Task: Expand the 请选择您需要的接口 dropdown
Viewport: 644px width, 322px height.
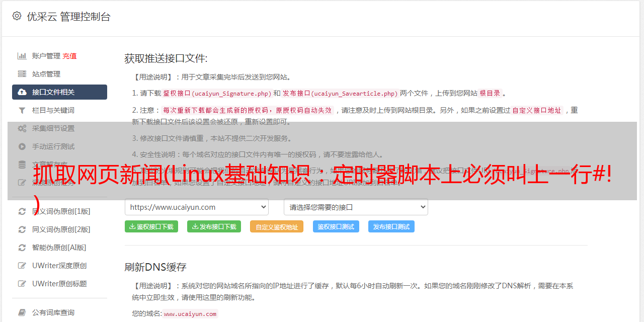Action: click(x=356, y=207)
